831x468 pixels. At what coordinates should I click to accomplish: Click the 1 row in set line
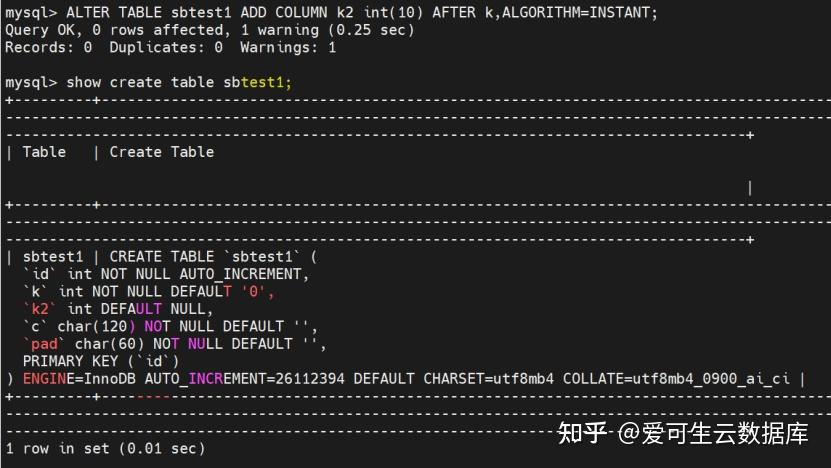tap(105, 449)
